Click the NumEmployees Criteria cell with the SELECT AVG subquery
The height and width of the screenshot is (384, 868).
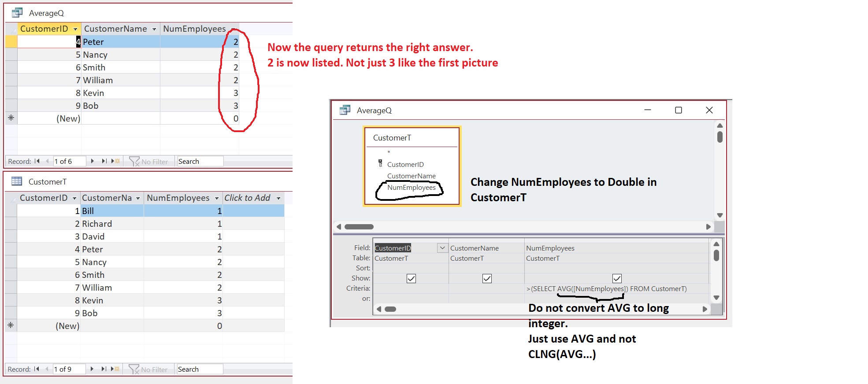[616, 288]
